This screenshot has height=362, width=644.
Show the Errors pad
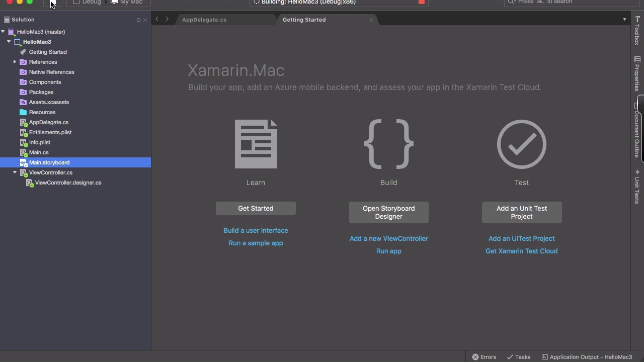click(484, 357)
